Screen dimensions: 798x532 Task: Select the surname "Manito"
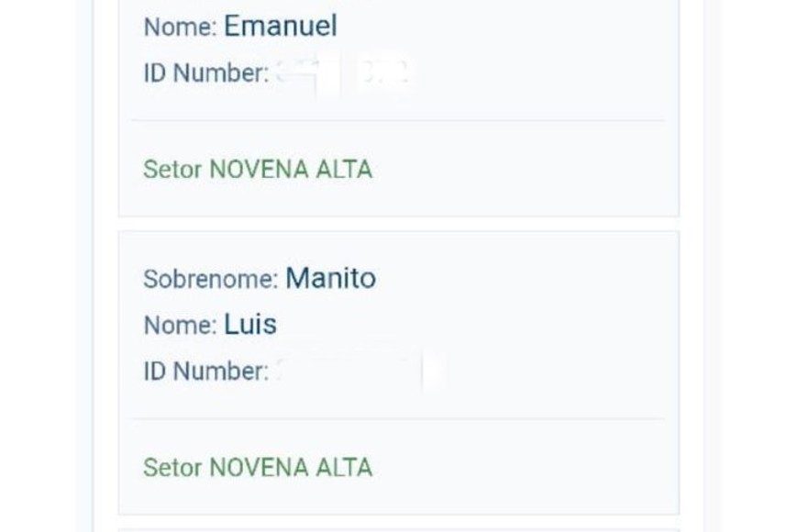coord(330,278)
